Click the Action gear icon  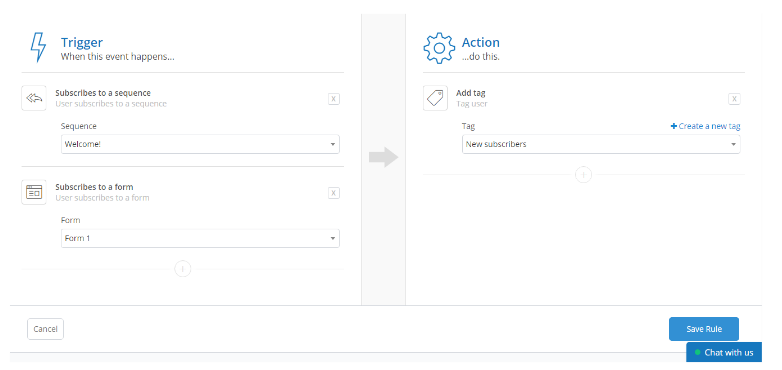coord(439,48)
